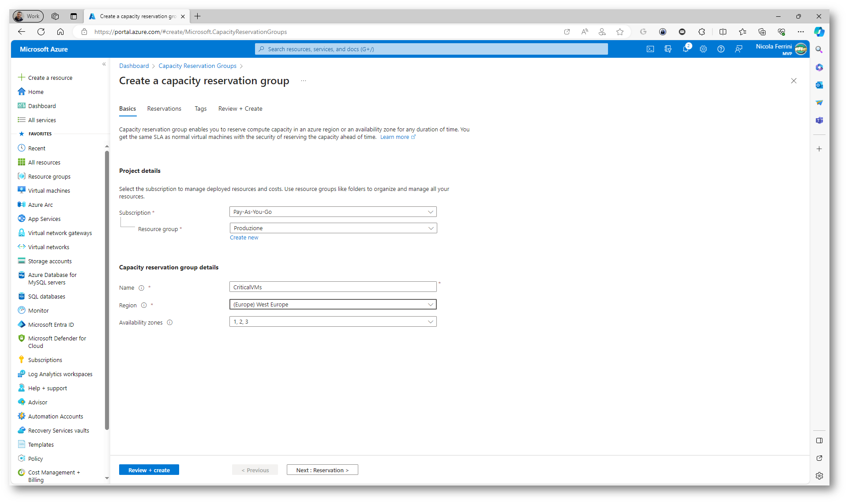Open Edge Settings and more menu
The height and width of the screenshot is (504, 848).
(801, 32)
